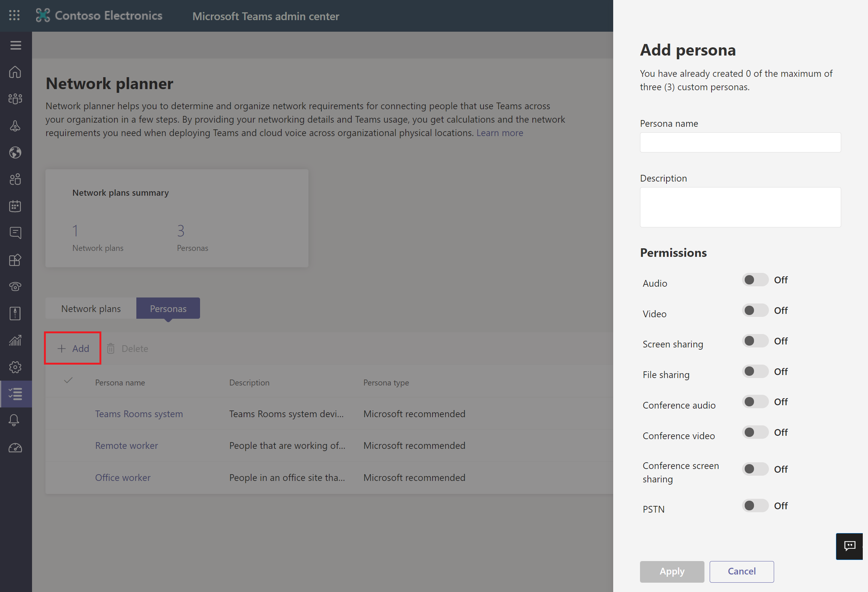Click the notifications bell icon
The image size is (868, 592).
point(14,420)
